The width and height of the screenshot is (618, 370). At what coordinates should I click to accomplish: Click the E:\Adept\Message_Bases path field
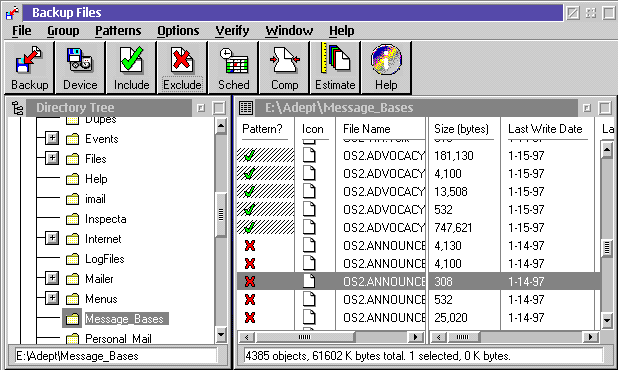(x=116, y=356)
